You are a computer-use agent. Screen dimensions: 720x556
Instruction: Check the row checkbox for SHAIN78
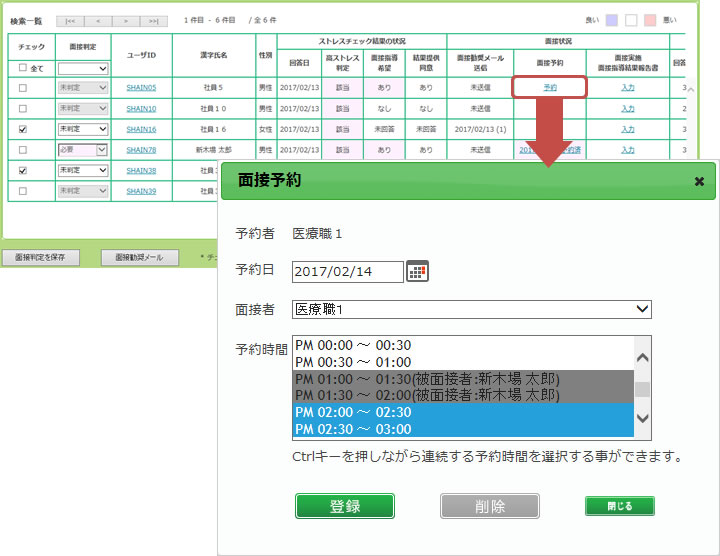pos(22,150)
